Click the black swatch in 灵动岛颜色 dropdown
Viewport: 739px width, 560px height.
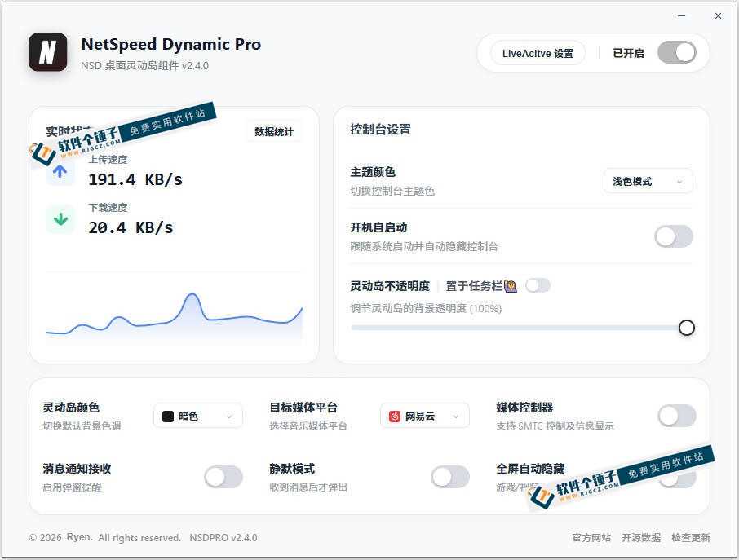[168, 417]
